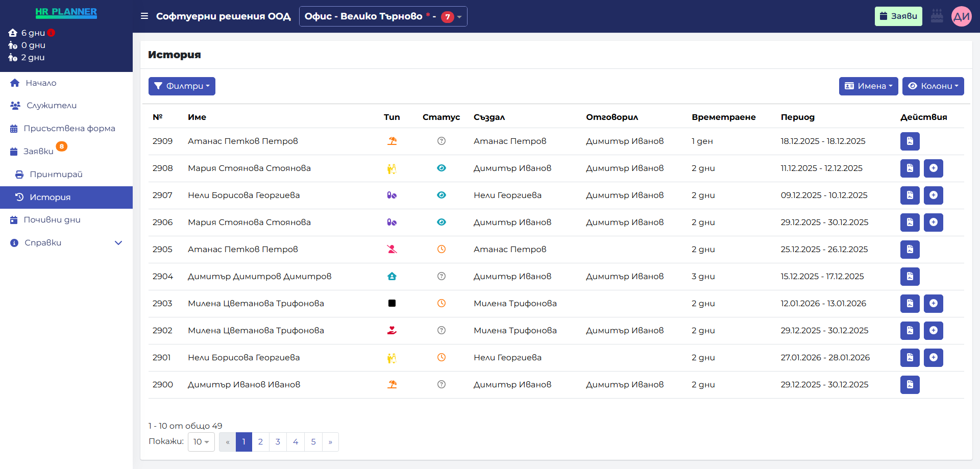Toggle the eye status indicator on row 2906

[442, 222]
